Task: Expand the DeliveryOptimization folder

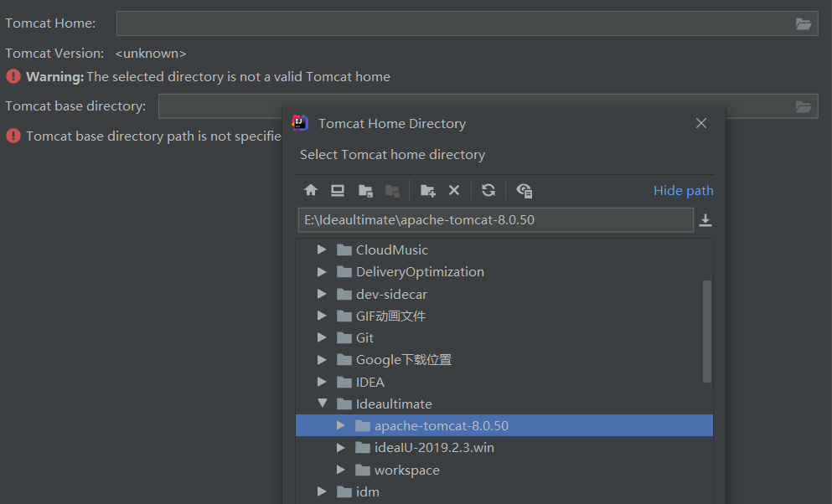Action: point(322,271)
